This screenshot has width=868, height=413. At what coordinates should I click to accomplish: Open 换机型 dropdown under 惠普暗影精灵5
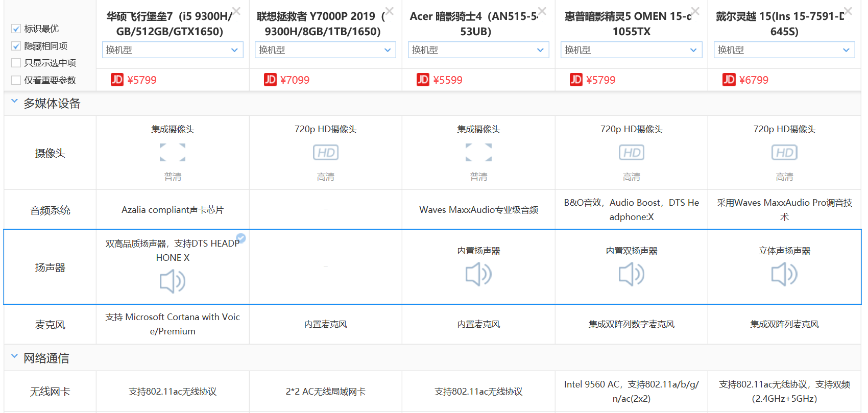pyautogui.click(x=631, y=50)
